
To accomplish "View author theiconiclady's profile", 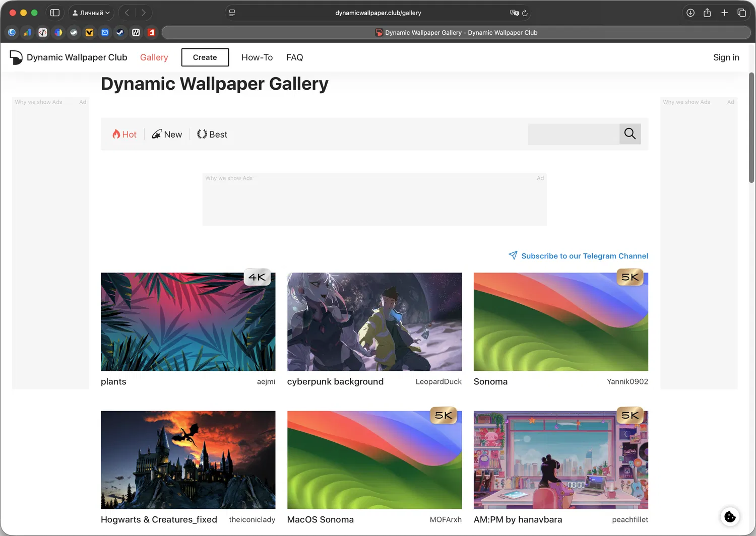I will (x=252, y=520).
